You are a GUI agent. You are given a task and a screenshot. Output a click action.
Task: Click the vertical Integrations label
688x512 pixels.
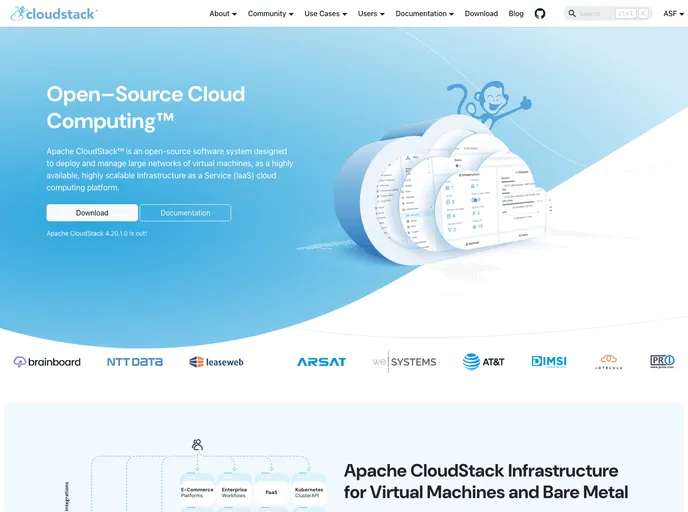(x=67, y=497)
